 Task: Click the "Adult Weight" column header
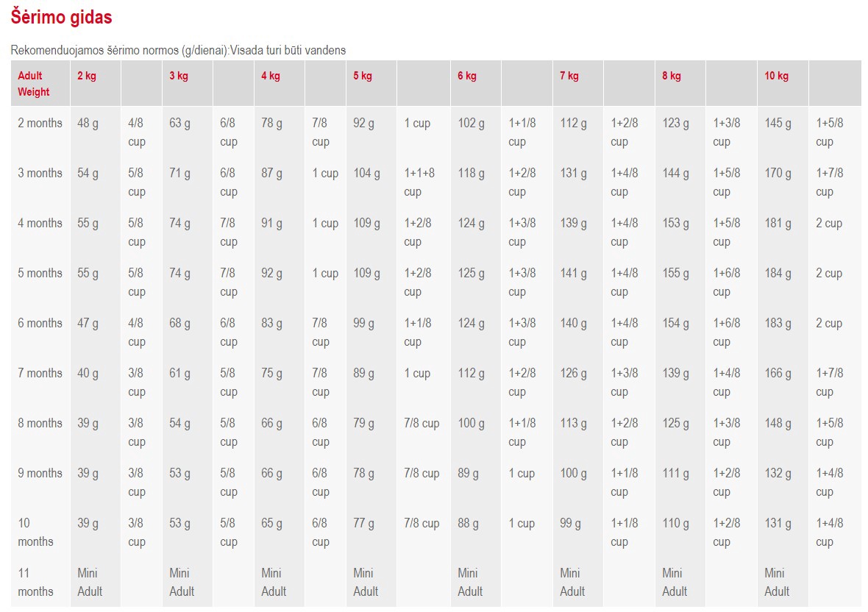pos(34,84)
